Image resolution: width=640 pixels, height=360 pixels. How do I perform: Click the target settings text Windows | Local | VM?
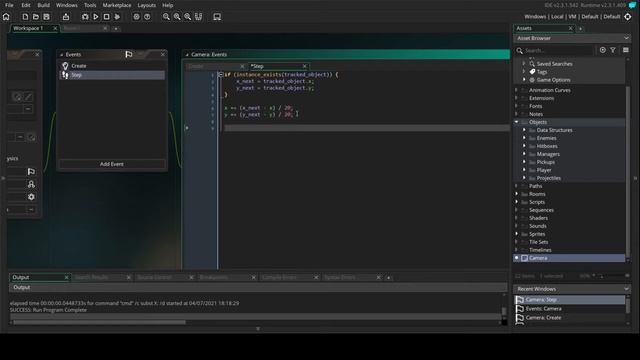[x=550, y=17]
